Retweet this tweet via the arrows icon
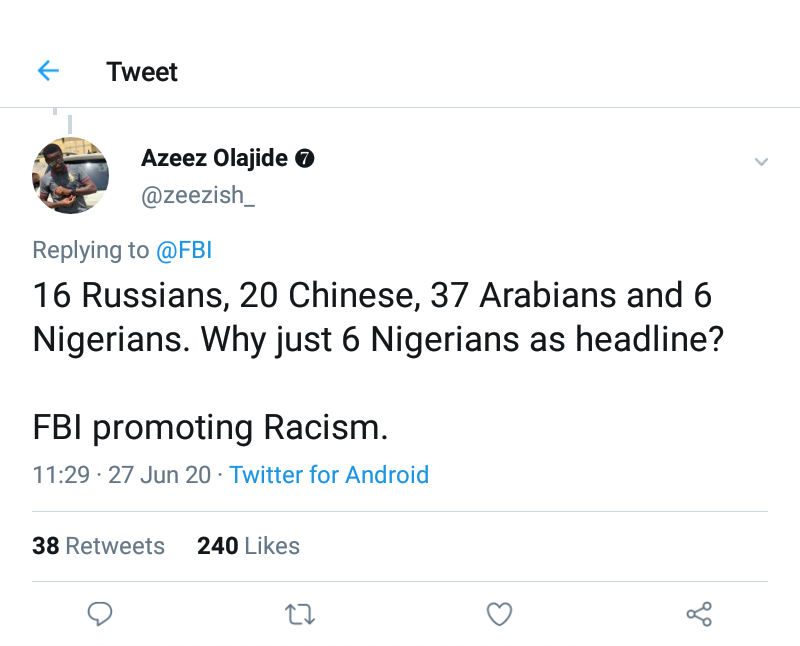 click(x=299, y=613)
